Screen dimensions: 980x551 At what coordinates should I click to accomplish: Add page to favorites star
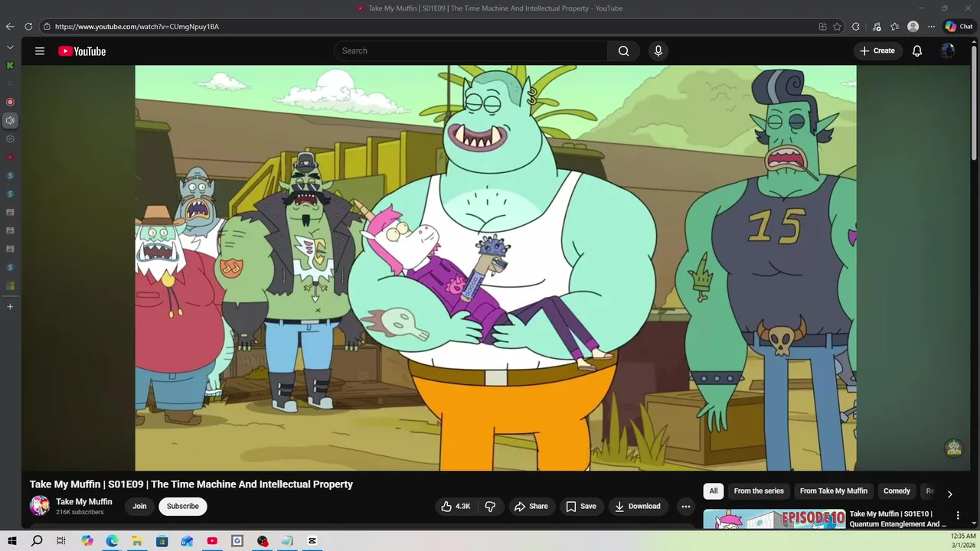coord(837,26)
